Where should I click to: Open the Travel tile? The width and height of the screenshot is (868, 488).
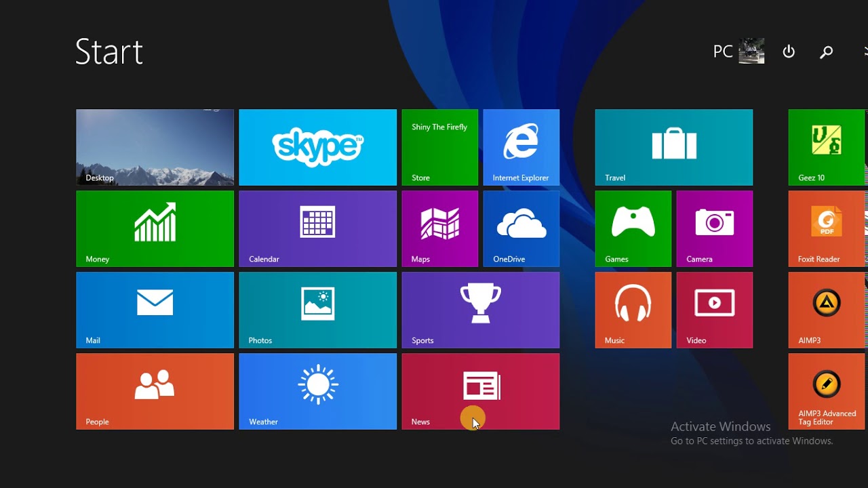pos(673,147)
